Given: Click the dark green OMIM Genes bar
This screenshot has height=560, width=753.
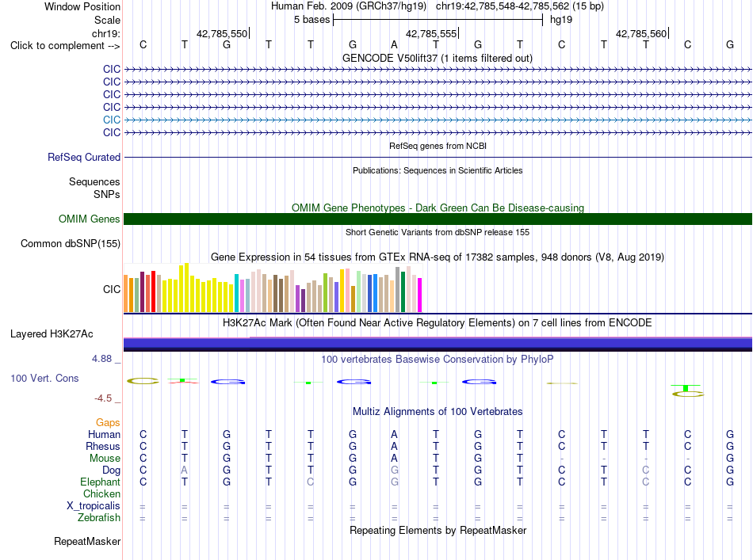Looking at the screenshot, I should click(438, 219).
